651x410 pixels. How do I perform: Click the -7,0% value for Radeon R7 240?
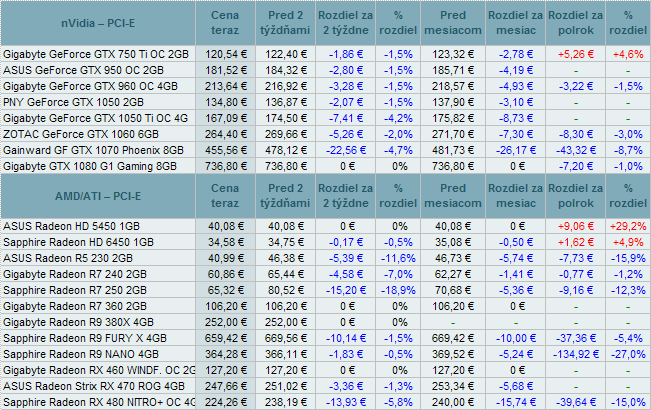[398, 274]
